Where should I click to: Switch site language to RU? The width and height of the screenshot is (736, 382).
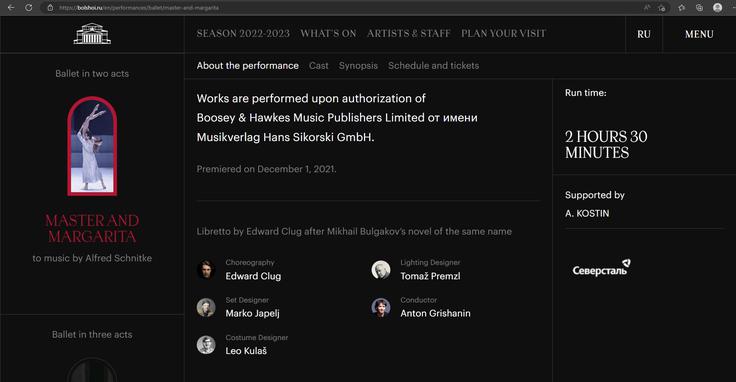(644, 34)
